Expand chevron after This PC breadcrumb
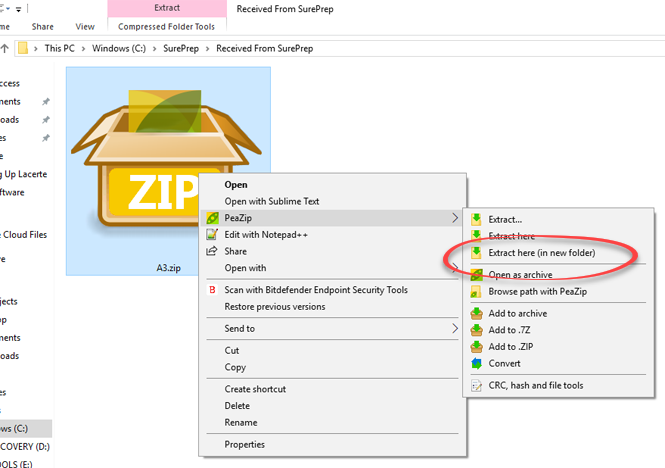Viewport: 665px width, 468px height. [83, 49]
